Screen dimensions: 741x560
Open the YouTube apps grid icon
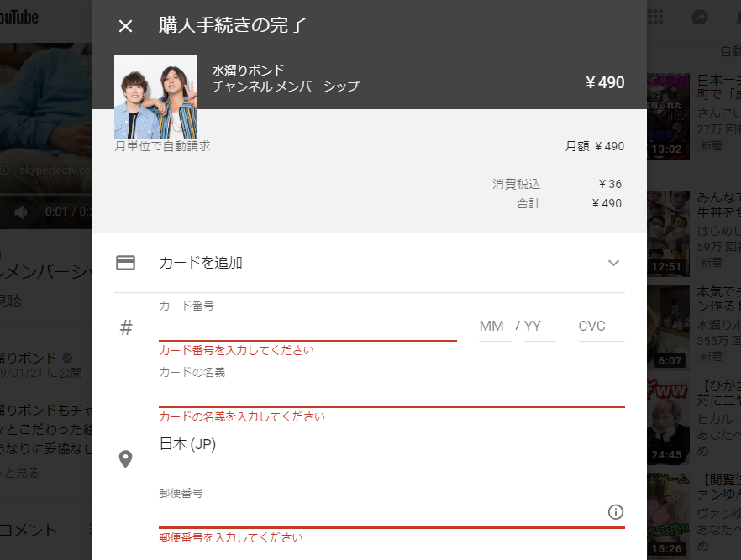(655, 18)
